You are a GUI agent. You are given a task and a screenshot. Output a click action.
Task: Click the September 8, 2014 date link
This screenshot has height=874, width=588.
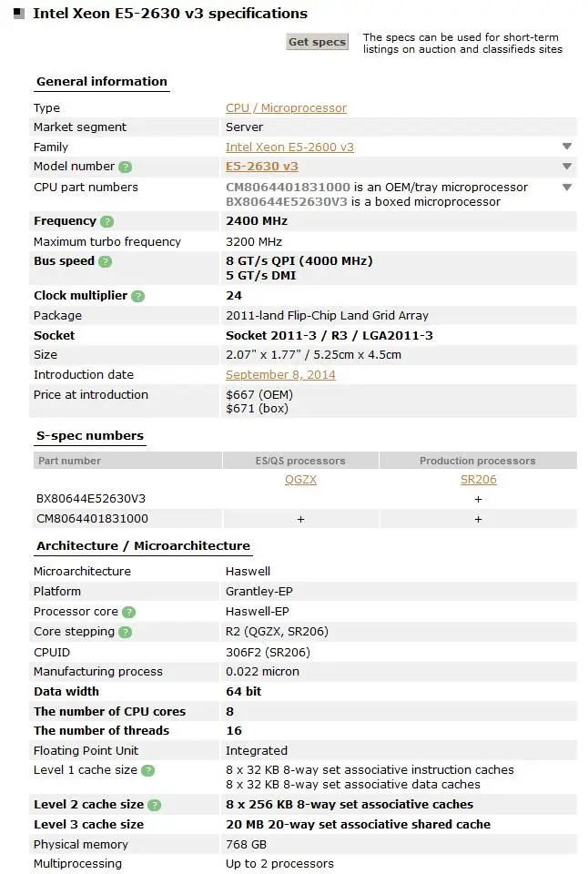pos(280,375)
